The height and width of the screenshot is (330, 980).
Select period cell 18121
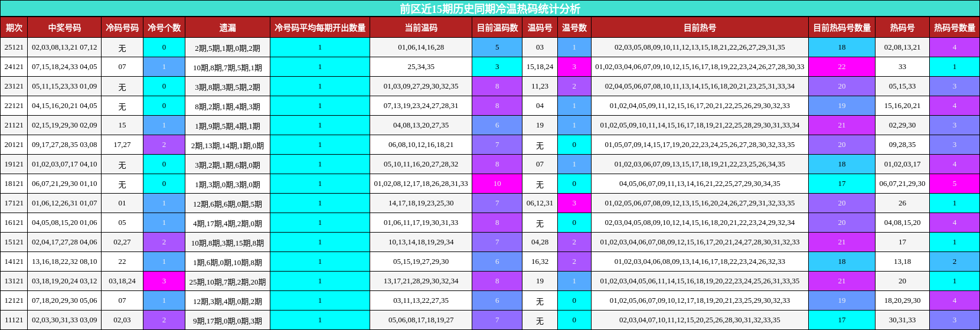tap(14, 184)
